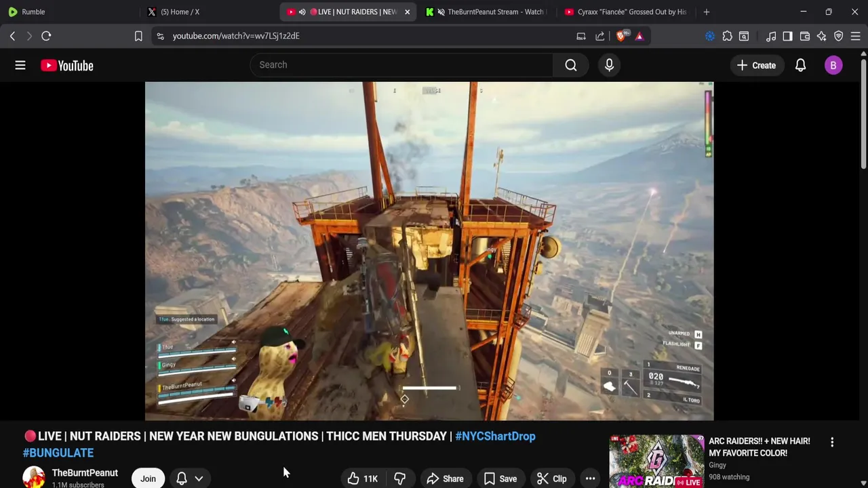Viewport: 868px width, 488px height.
Task: Bookmark this page with bookmark icon
Action: 138,36
